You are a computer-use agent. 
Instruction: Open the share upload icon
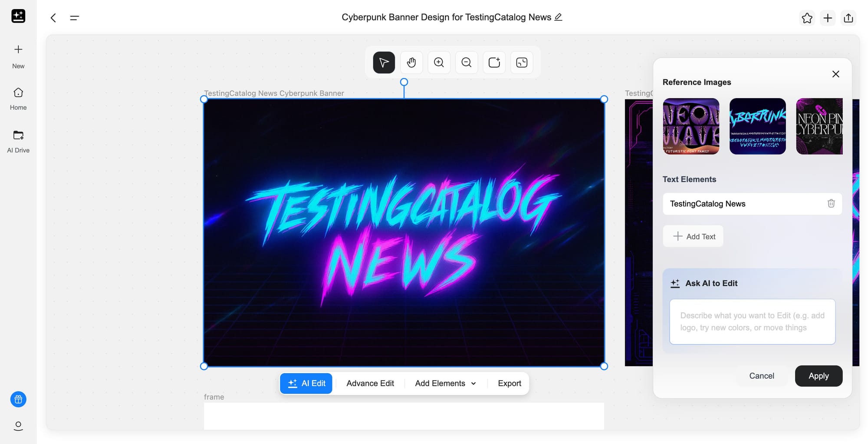tap(848, 18)
